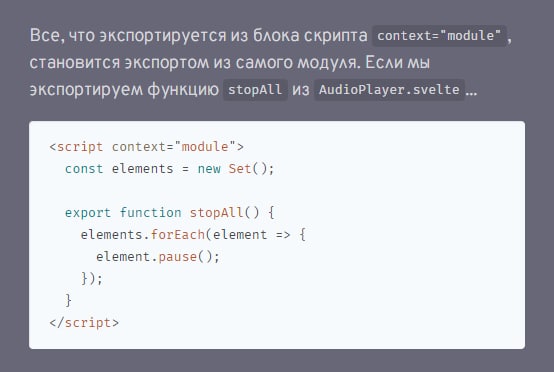Click the elements.forEach(element => { line
554x372 pixels.
click(x=193, y=235)
